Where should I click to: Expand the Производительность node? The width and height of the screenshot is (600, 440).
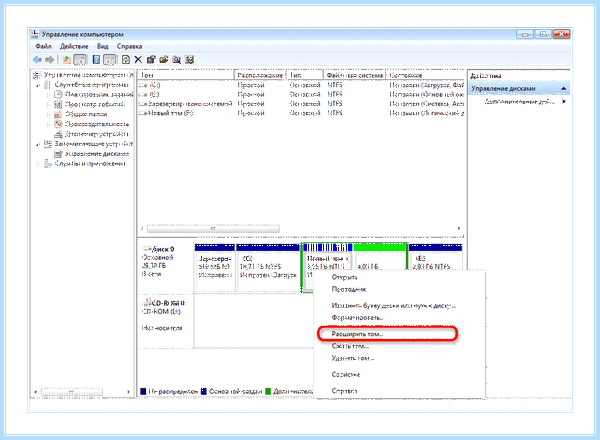point(48,124)
